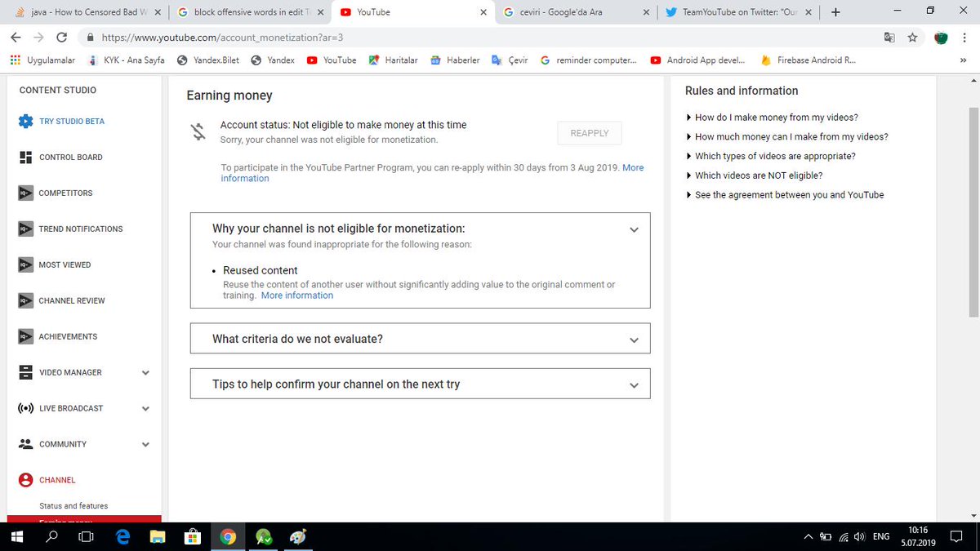Open Windows Start menu
The image size is (980, 551).
coord(17,536)
